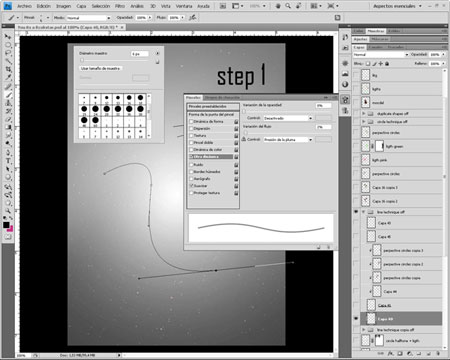Open the layer blend mode Normal dropdown

(381, 54)
